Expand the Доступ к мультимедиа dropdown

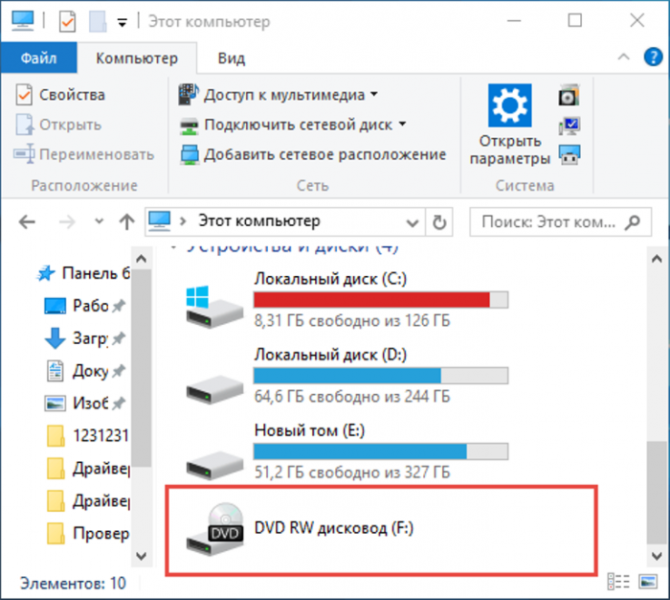click(x=374, y=94)
